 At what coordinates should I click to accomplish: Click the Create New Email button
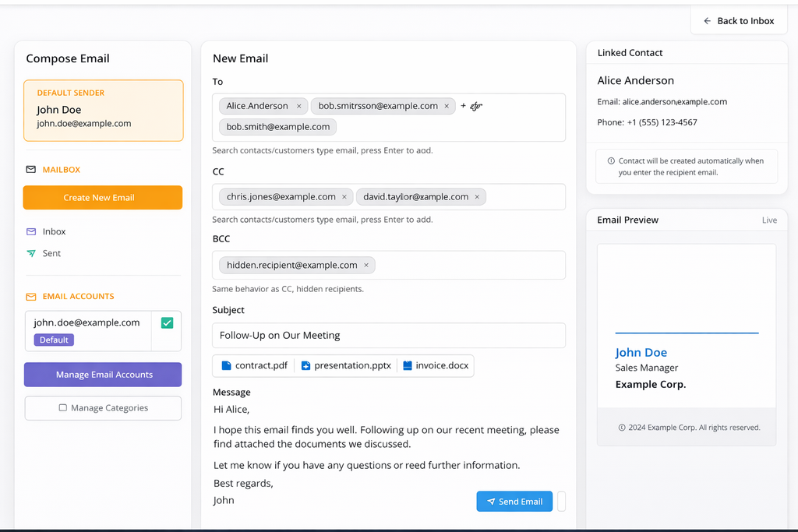tap(102, 197)
